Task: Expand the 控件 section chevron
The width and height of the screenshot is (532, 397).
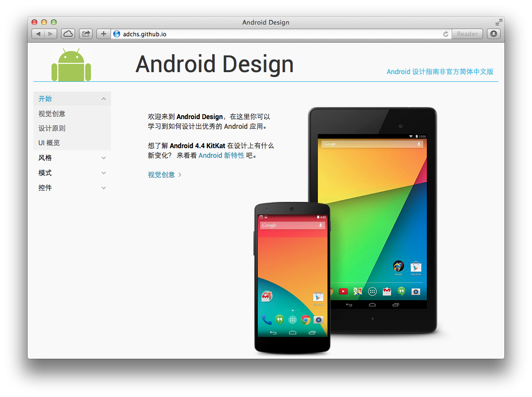Action: pyautogui.click(x=104, y=188)
